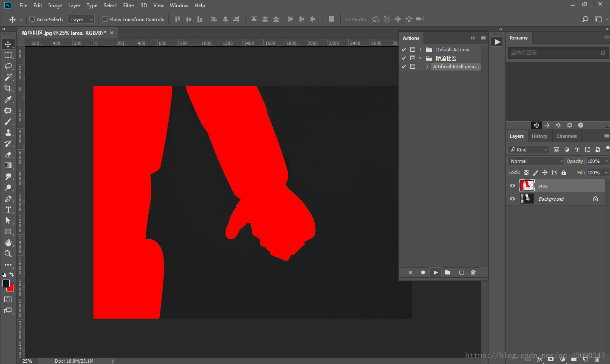
Task: Click the area layer thumbnail
Action: click(x=527, y=186)
